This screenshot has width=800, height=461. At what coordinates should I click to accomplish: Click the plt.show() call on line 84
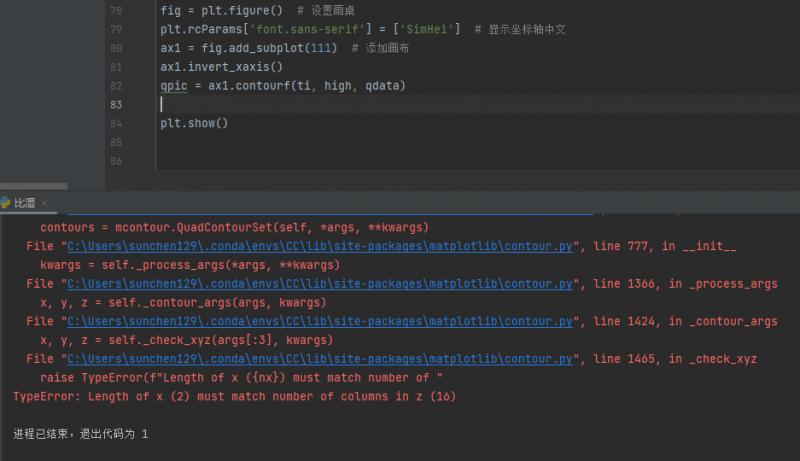point(194,123)
